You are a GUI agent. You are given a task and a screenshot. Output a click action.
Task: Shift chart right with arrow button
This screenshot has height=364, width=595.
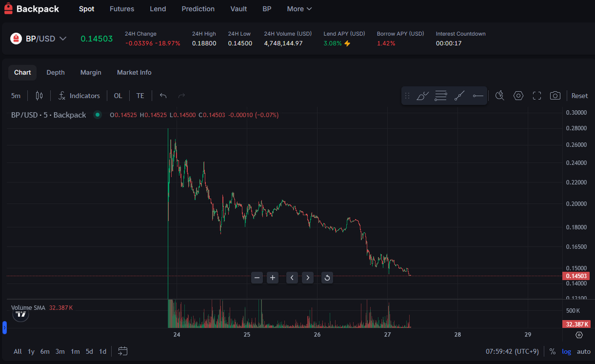coord(308,278)
